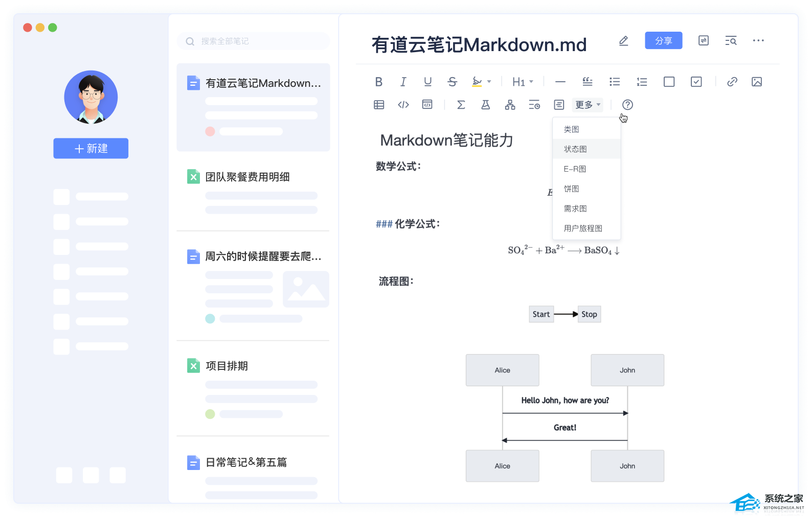Insert an unchecked to-do box
This screenshot has height=517, width=812.
(x=669, y=82)
